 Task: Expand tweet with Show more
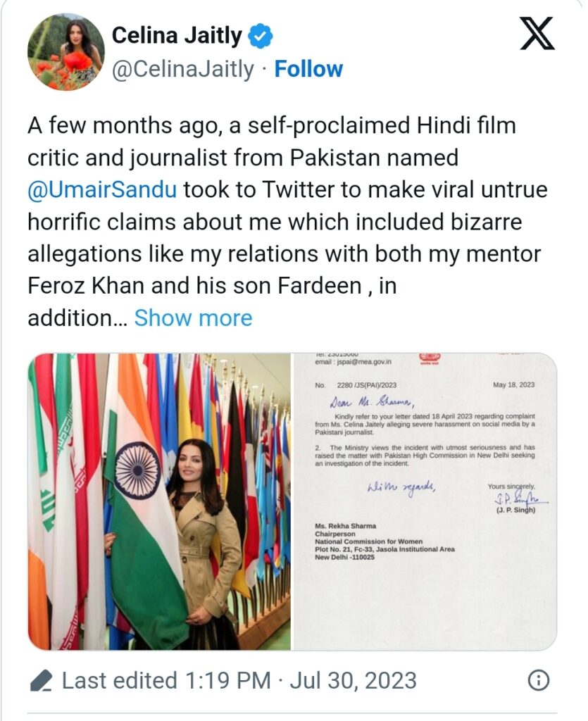tap(193, 318)
